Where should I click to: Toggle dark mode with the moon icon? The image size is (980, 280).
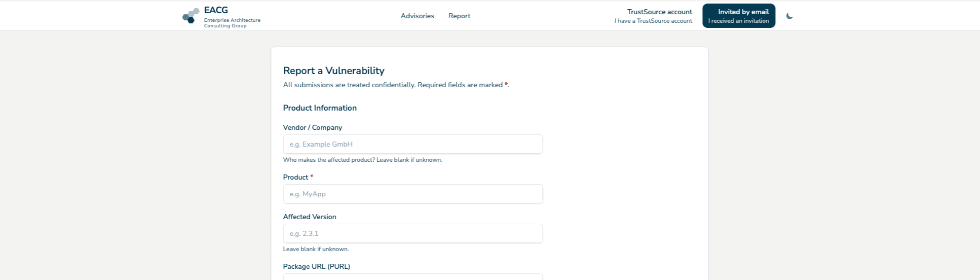789,16
